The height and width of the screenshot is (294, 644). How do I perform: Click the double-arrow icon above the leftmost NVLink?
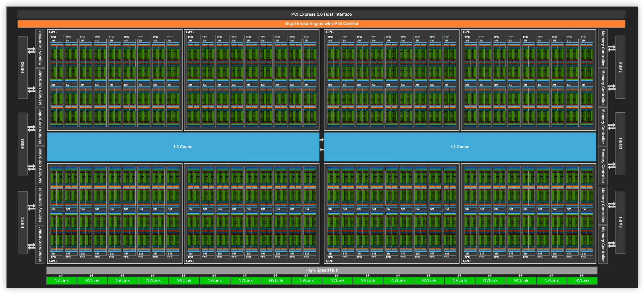pyautogui.click(x=61, y=275)
